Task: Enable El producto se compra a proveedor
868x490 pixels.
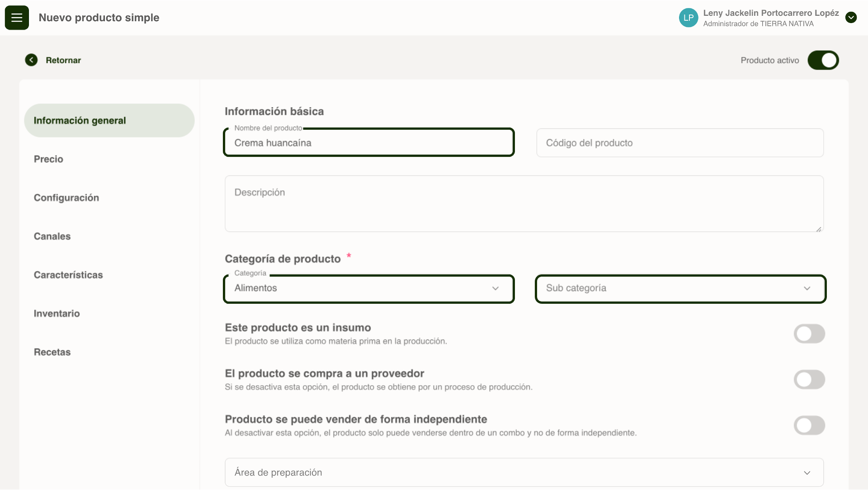Action: (809, 380)
